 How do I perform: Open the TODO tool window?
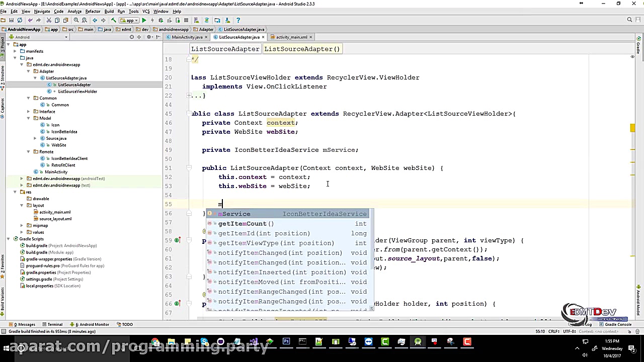125,324
